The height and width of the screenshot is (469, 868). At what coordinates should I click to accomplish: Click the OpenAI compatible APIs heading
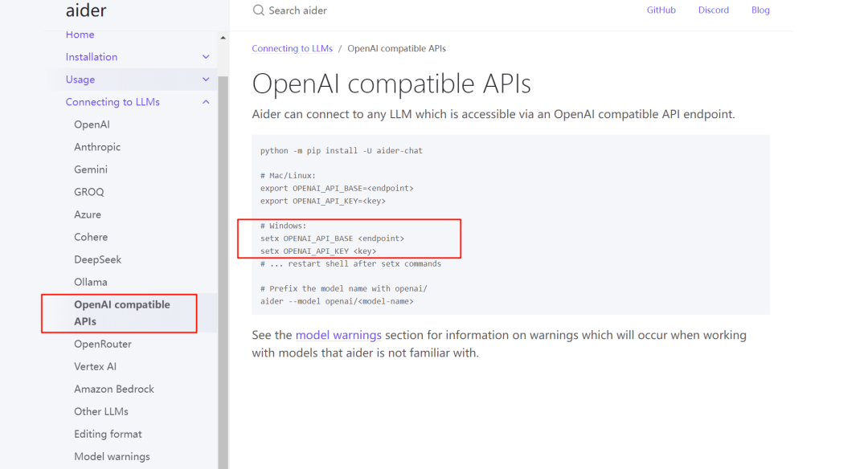(391, 84)
